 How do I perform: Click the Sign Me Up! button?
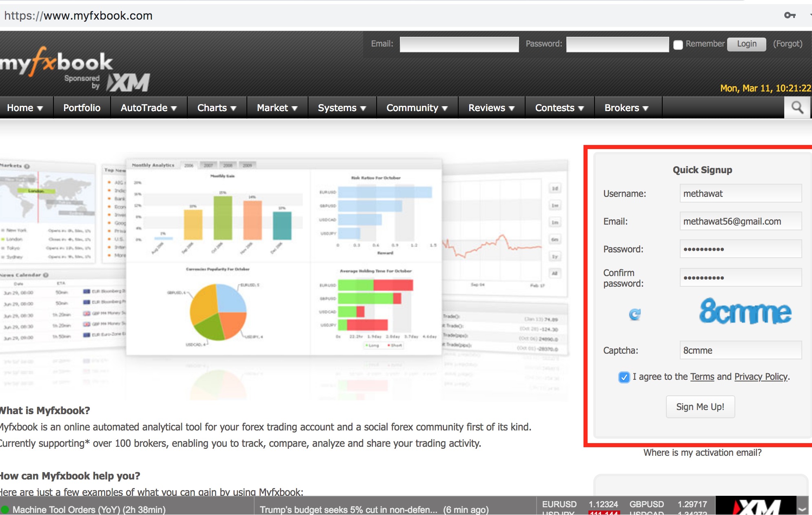(700, 407)
